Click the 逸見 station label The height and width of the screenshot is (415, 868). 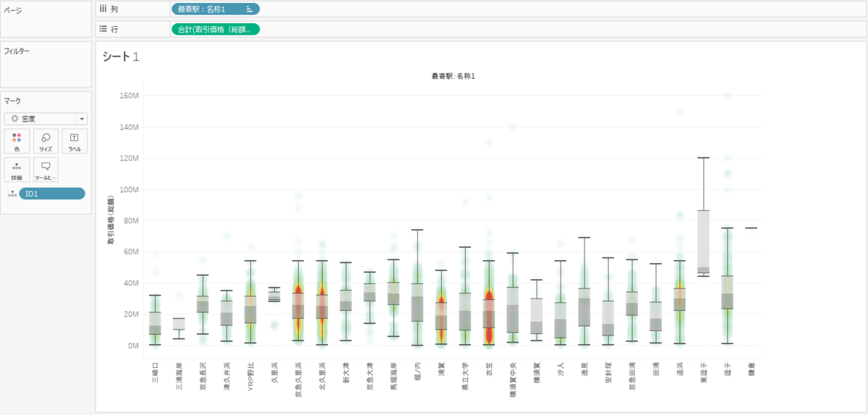(x=585, y=369)
